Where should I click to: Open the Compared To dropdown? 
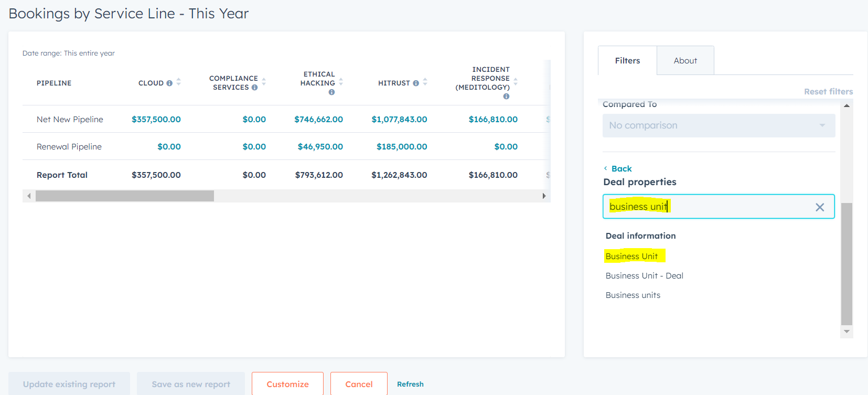click(719, 126)
